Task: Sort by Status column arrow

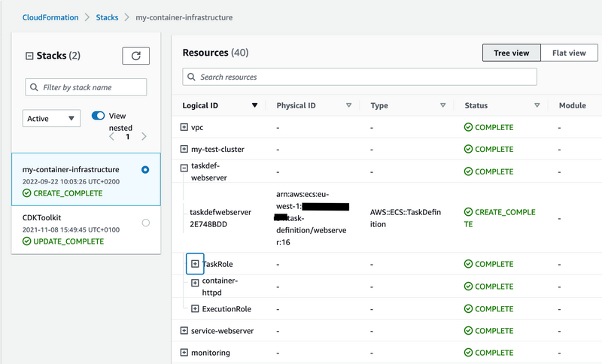Action: coord(537,105)
